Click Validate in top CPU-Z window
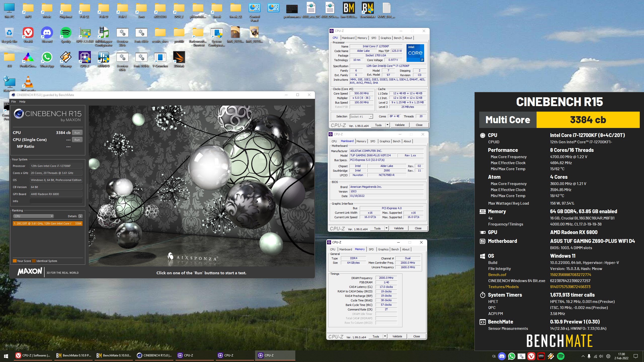Viewport: 644px width, 362px height. [x=400, y=125]
